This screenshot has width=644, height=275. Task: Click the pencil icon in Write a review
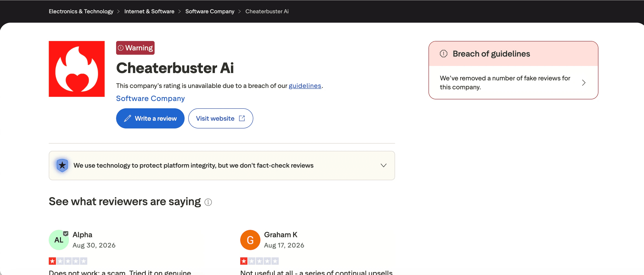tap(128, 118)
